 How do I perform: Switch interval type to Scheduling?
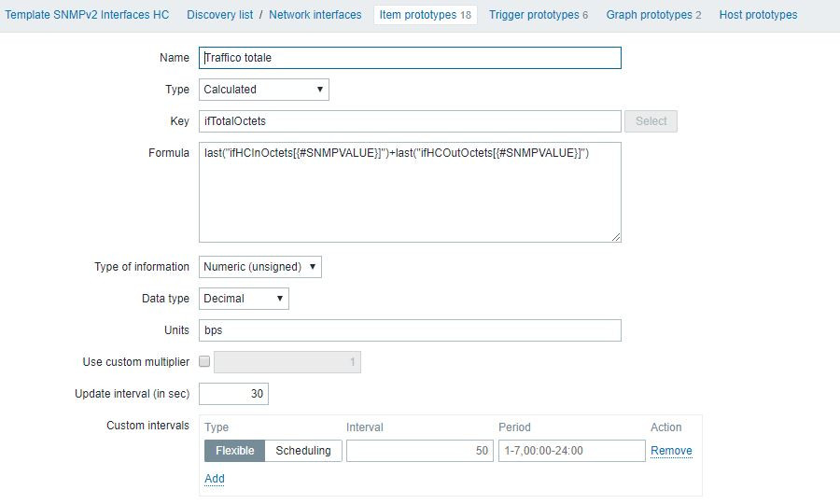pyautogui.click(x=302, y=451)
